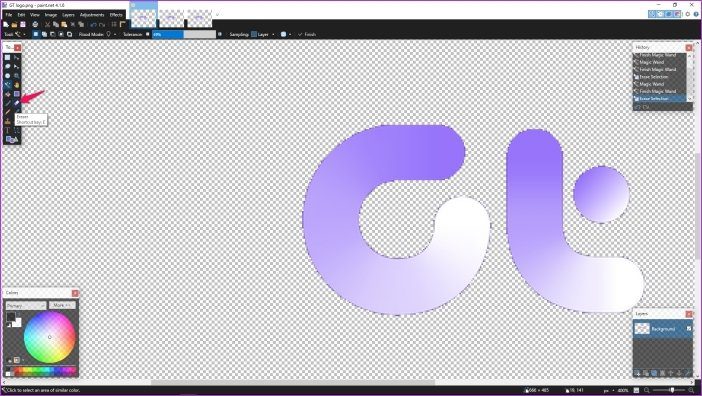Viewport: 702px width, 396px height.
Task: Click the zoom slider in status bar
Action: tap(669, 390)
